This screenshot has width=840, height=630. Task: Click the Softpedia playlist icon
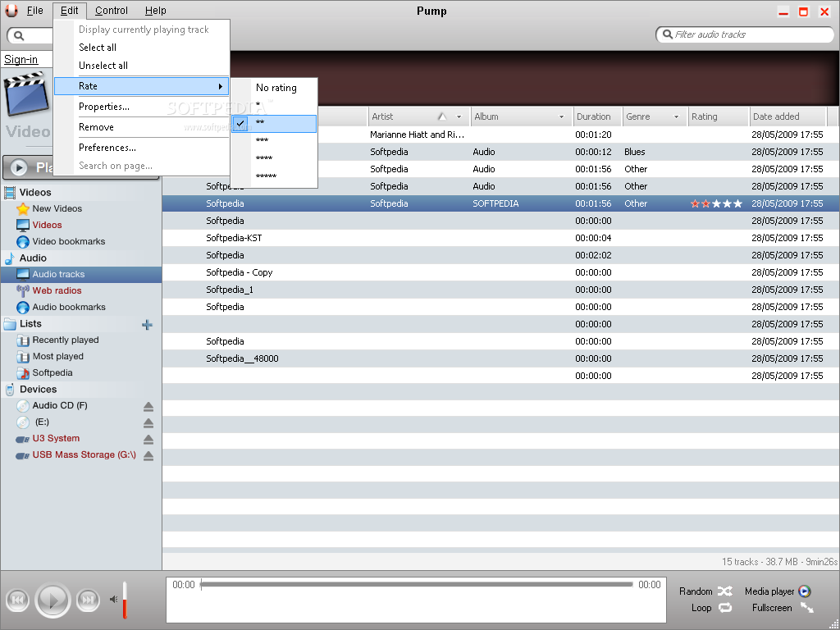pos(23,373)
